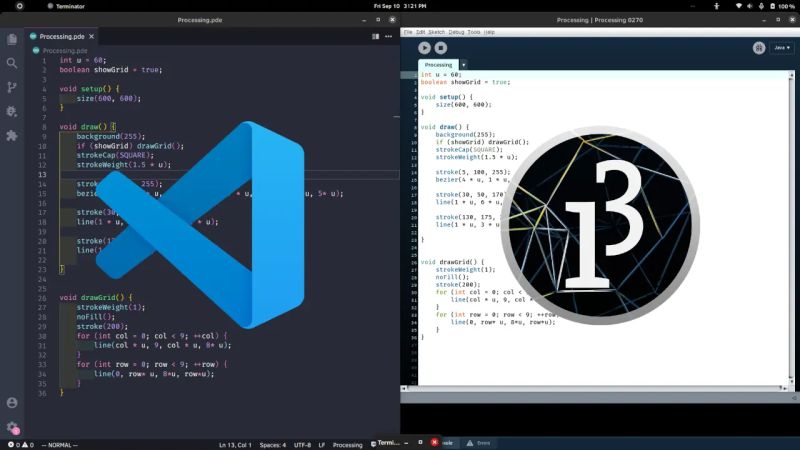Click 'noFill();' line in VS Code
This screenshot has width=800, height=450.
(95, 317)
